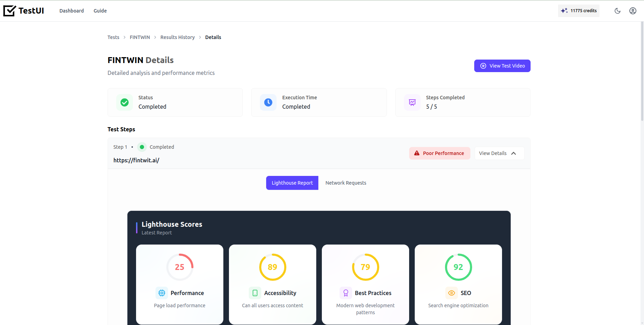The height and width of the screenshot is (325, 644).
Task: Click the play icon in View Test Video
Action: pyautogui.click(x=483, y=66)
